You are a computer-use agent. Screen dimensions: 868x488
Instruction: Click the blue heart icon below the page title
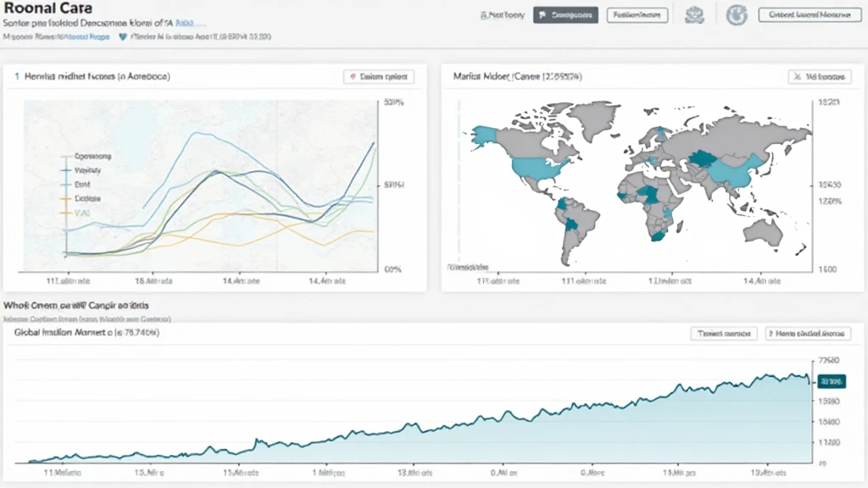[x=123, y=37]
